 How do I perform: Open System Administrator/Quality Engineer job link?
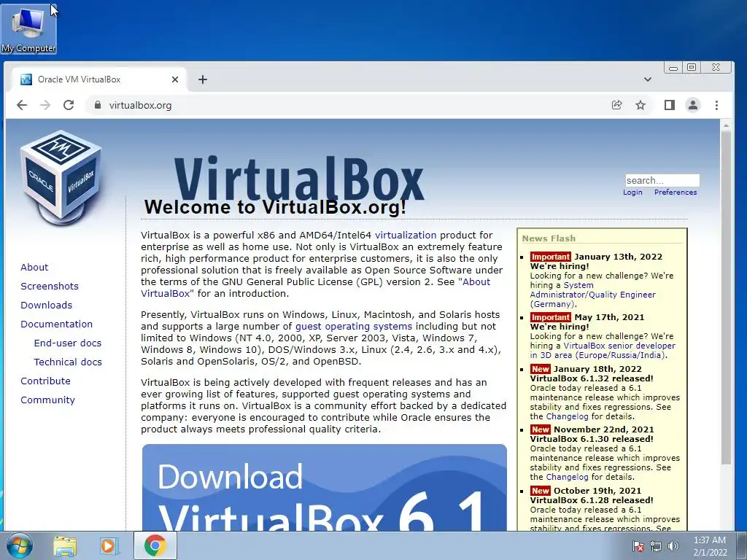593,295
